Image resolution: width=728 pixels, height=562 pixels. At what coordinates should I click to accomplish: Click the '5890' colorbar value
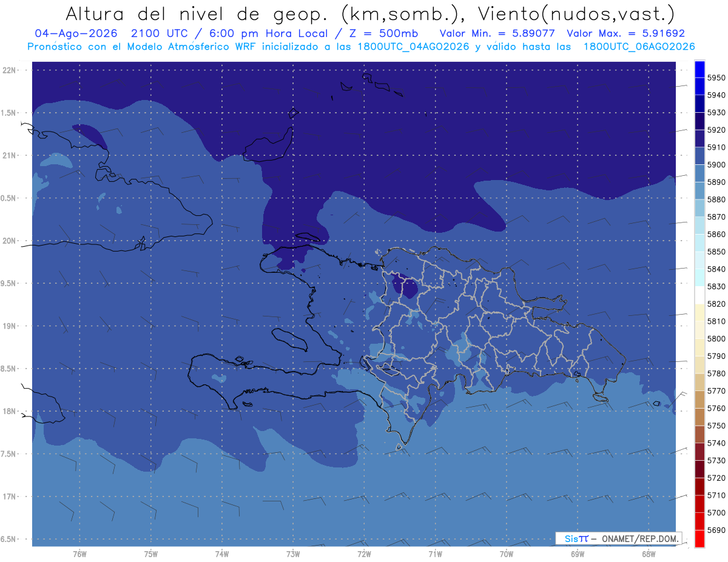click(x=716, y=182)
